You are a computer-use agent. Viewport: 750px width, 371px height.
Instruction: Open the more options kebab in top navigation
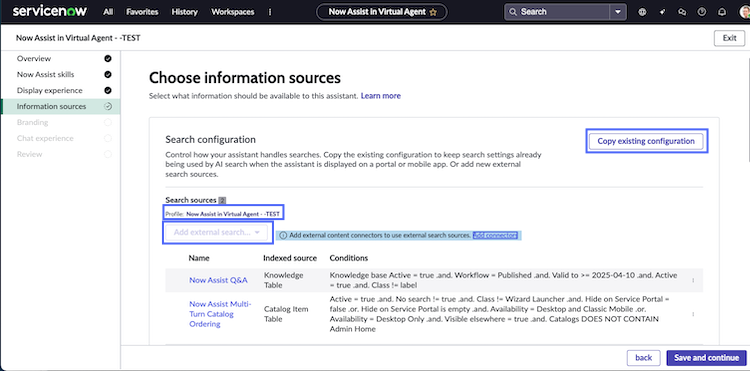point(270,12)
